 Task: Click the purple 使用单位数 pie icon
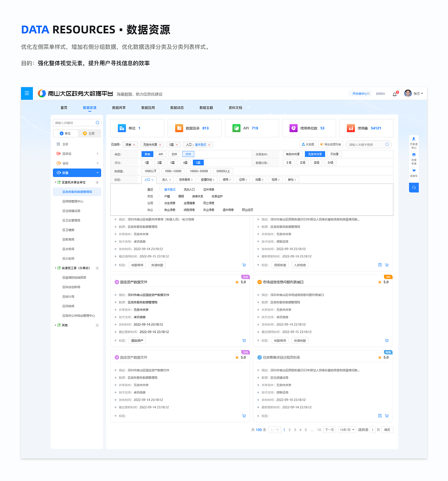click(x=293, y=128)
